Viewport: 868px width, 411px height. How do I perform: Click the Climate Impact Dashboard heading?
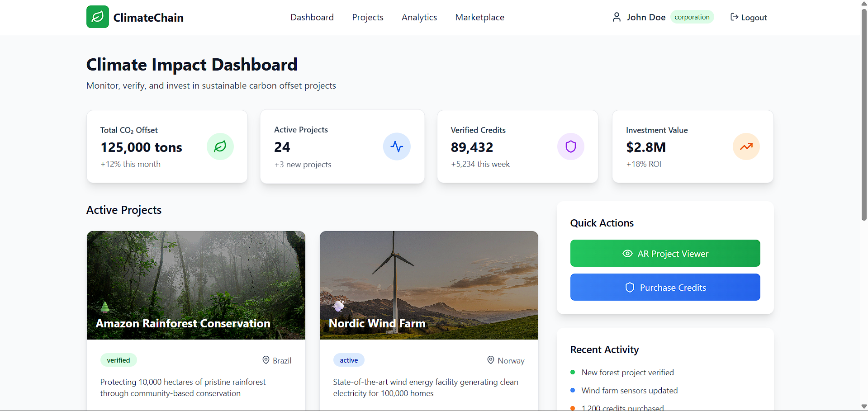click(x=192, y=65)
